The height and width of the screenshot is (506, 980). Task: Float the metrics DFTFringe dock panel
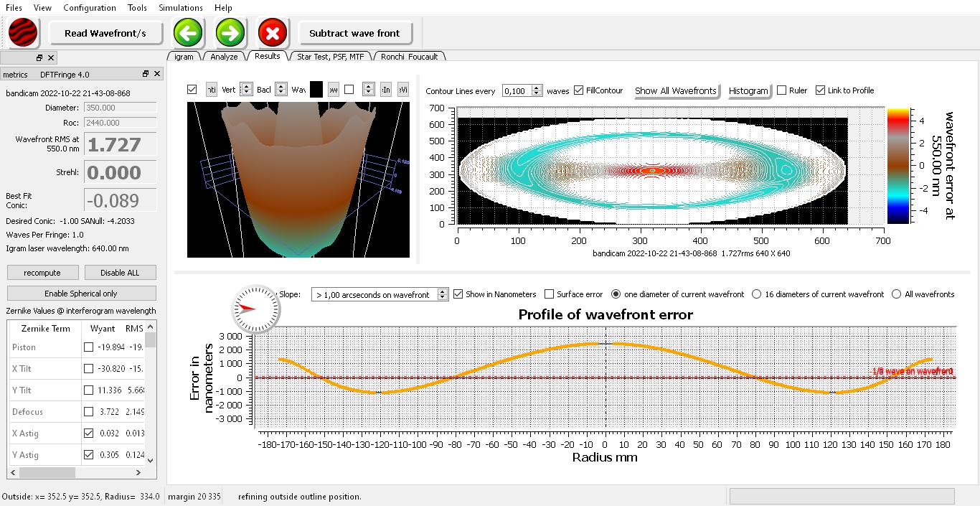pos(146,74)
